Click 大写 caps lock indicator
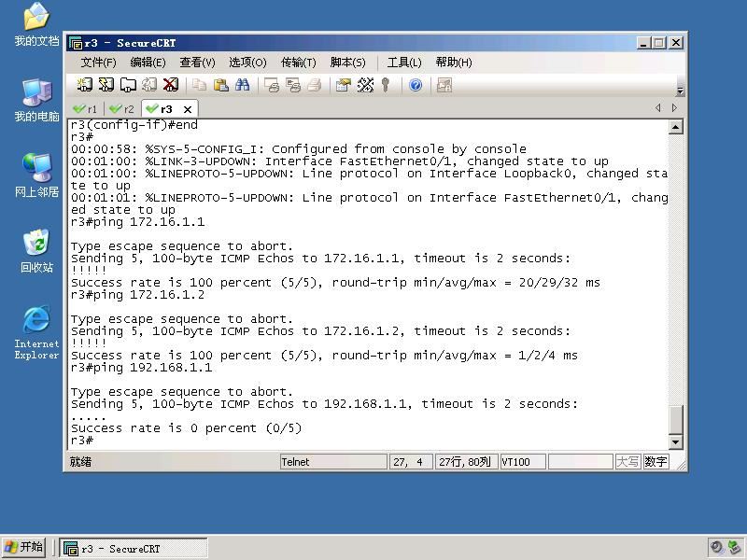This screenshot has height=560, width=747. coord(627,461)
